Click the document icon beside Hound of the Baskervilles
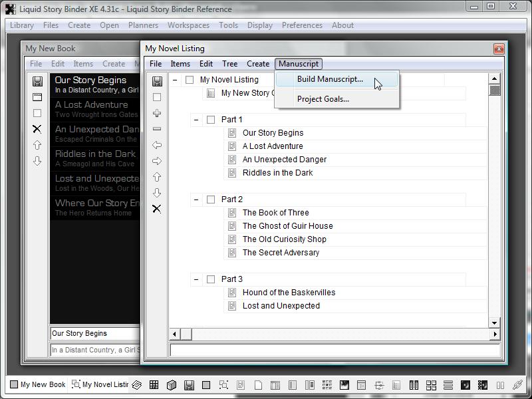The width and height of the screenshot is (532, 399). 232,293
